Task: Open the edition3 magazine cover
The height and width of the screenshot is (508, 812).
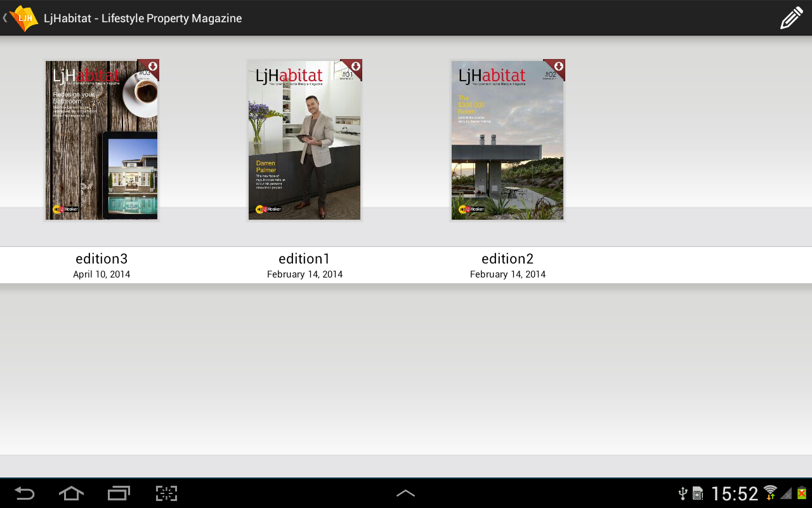Action: [101, 140]
